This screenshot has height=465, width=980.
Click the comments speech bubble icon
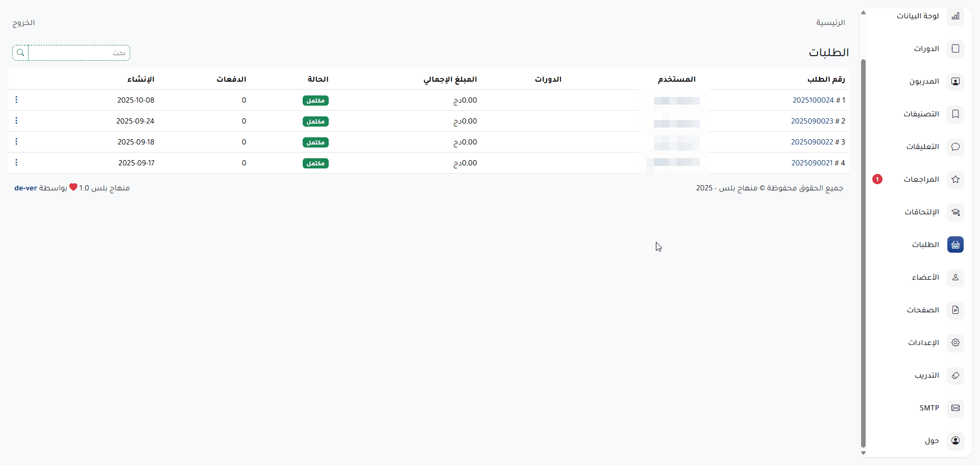point(955,147)
